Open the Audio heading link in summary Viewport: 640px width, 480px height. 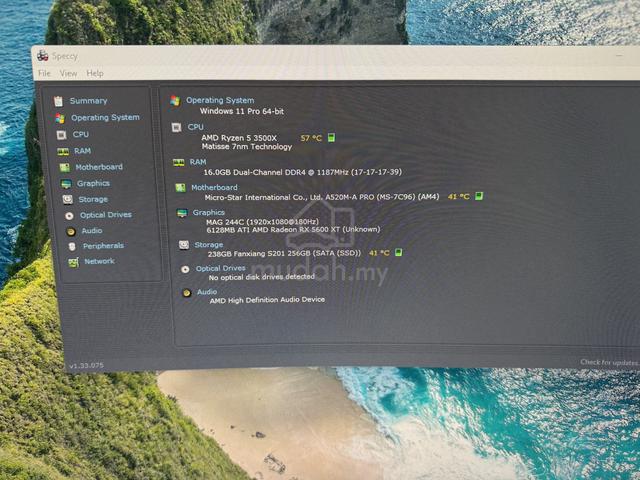207,292
